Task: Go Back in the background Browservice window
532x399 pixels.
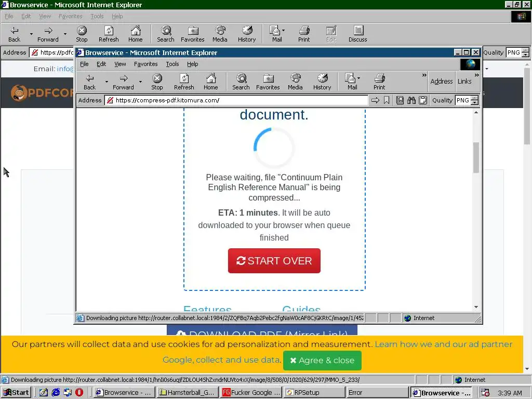Action: pos(14,34)
